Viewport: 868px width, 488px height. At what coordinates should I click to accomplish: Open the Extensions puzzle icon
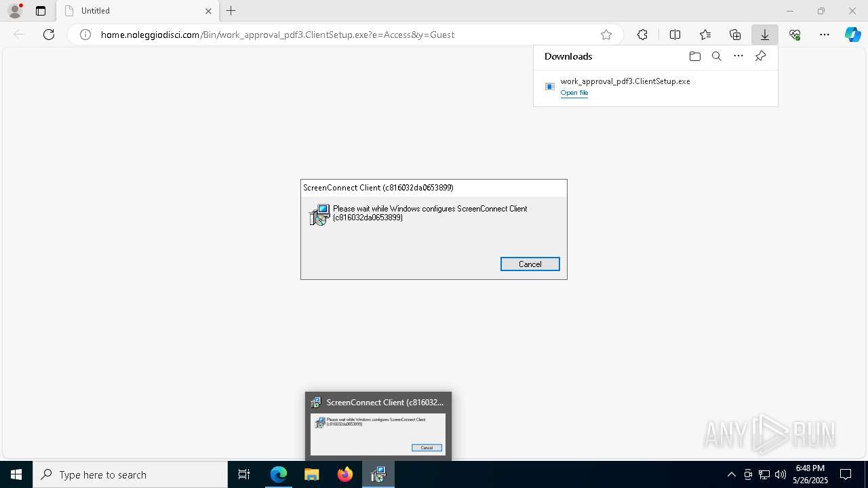tap(642, 35)
